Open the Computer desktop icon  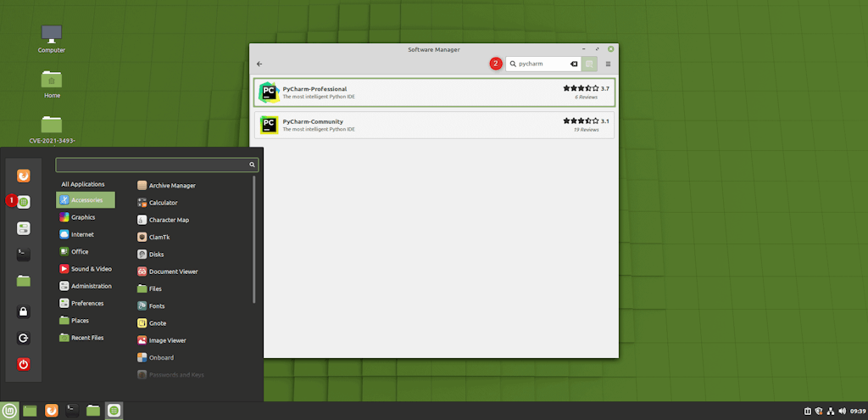click(52, 38)
